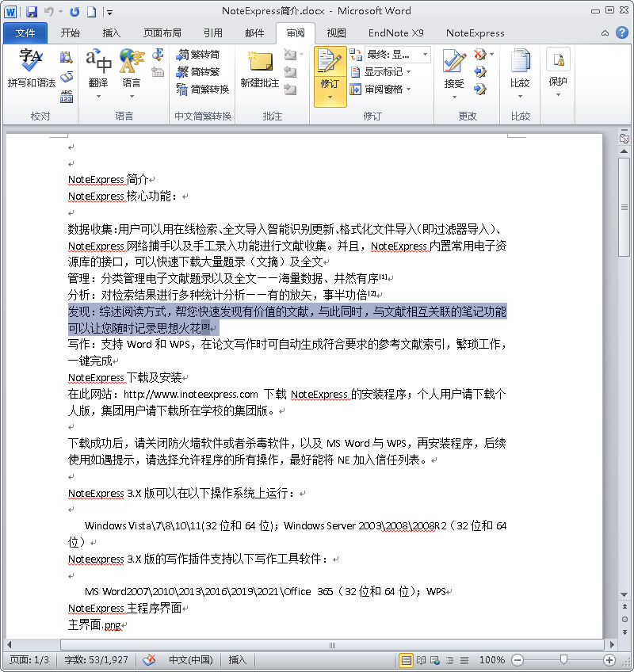Switch to the 开始 tab
The width and height of the screenshot is (634, 672).
(x=70, y=33)
